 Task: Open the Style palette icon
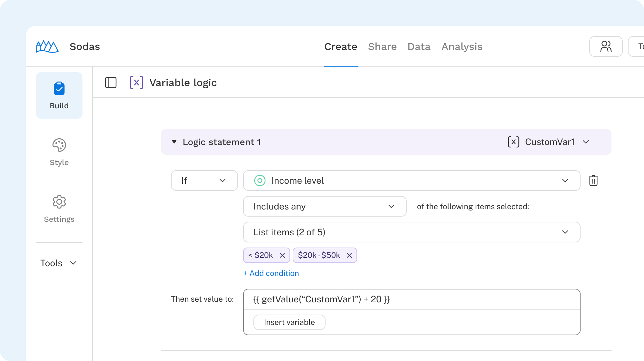pyautogui.click(x=59, y=145)
